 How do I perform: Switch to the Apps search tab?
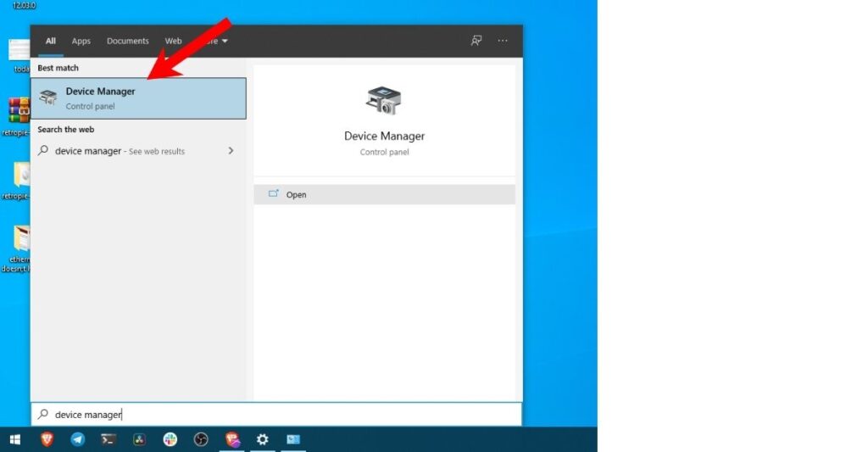coord(81,41)
